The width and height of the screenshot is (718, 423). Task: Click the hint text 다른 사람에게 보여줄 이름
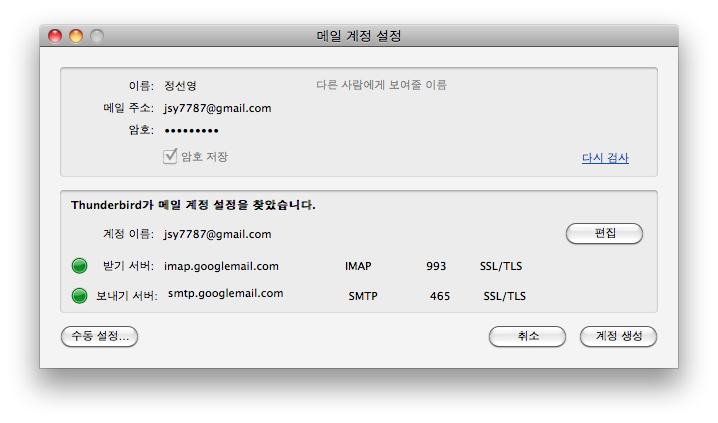point(381,85)
